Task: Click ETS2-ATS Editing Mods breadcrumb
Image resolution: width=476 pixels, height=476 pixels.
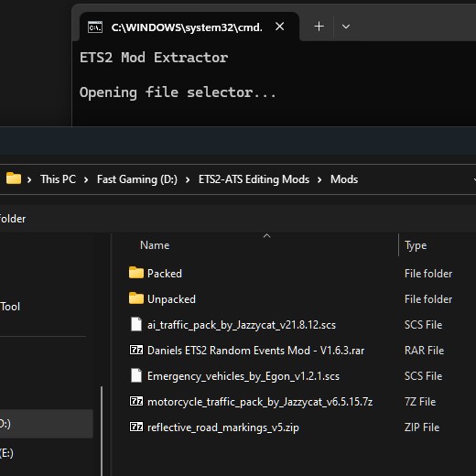Action: [254, 179]
